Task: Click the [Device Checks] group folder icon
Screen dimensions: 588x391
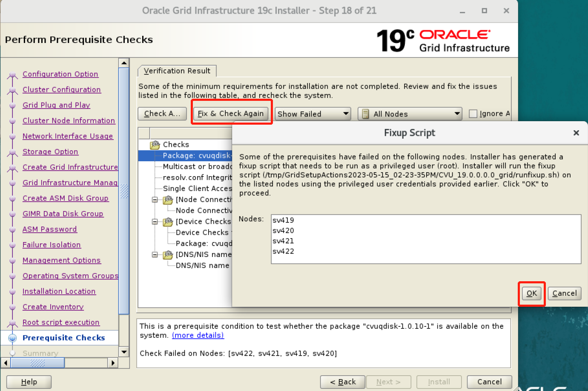Action: 168,222
